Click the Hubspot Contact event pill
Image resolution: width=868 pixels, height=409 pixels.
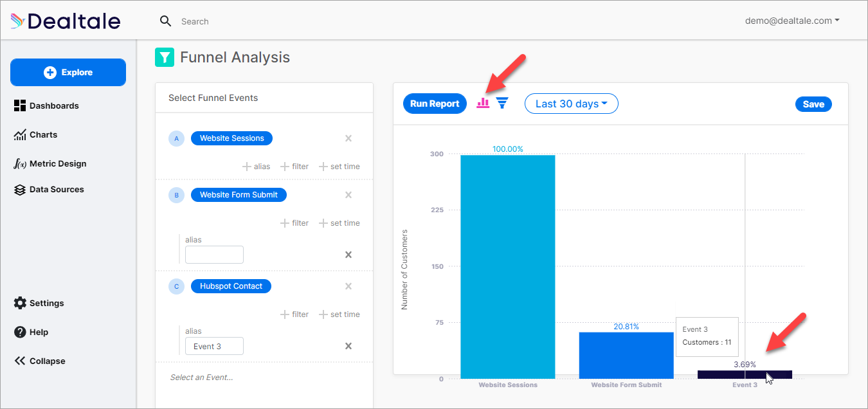pyautogui.click(x=231, y=286)
